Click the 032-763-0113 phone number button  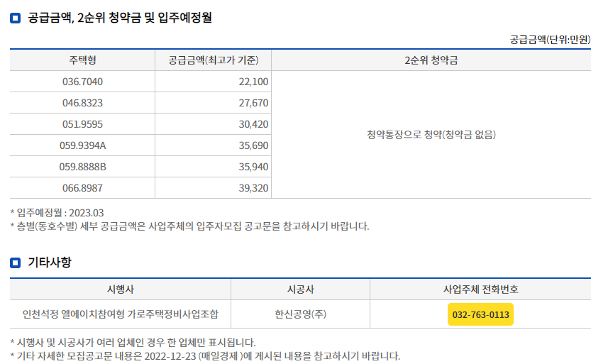480,314
